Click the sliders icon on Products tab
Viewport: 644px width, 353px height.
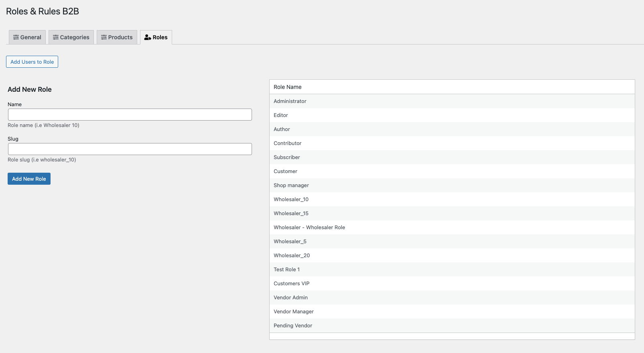104,37
